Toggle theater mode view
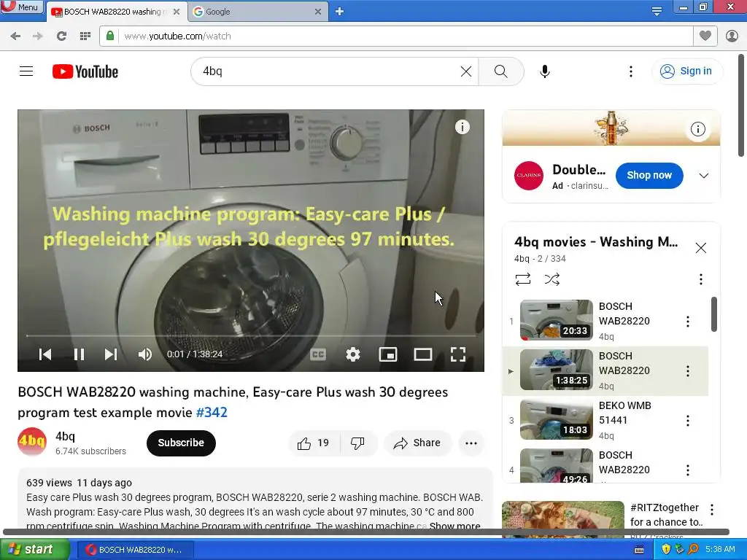The height and width of the screenshot is (560, 747). (x=423, y=354)
